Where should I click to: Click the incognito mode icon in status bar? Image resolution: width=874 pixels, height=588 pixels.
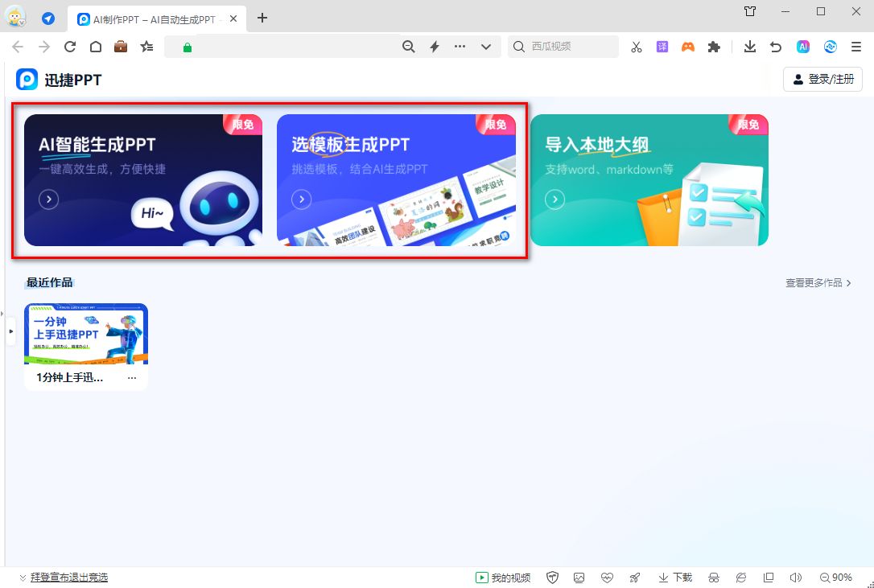coord(714,578)
